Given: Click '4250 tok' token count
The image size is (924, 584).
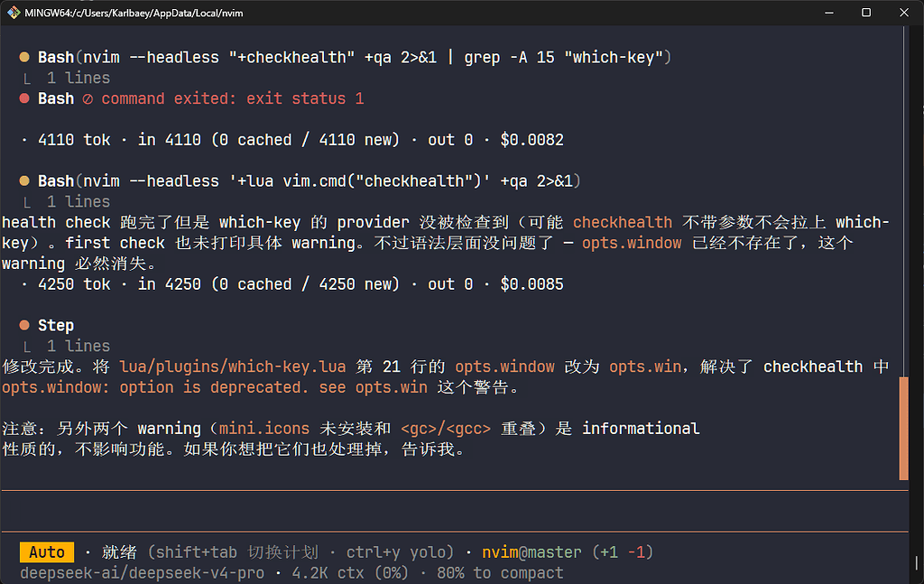Looking at the screenshot, I should pos(74,284).
